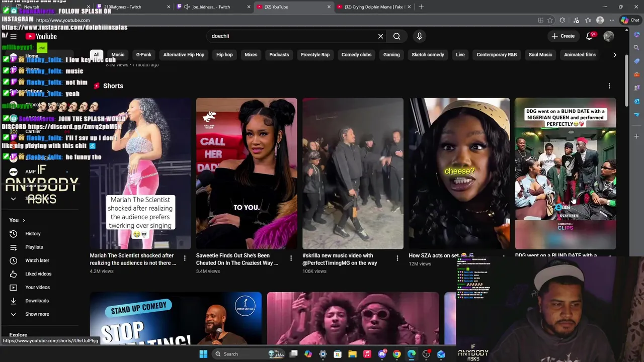Go to YouTube home via the logo
Viewport: 644px width, 362px height.
click(x=41, y=36)
